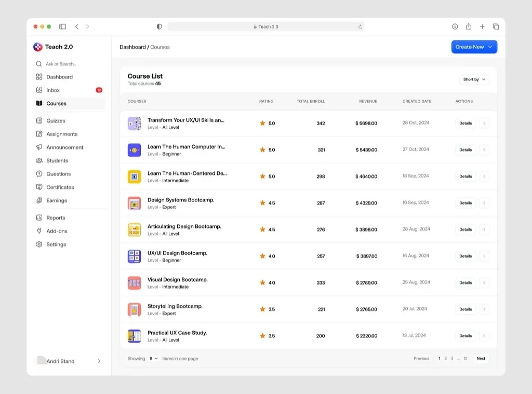The image size is (532, 394).
Task: Click the Previous page button
Action: (x=421, y=358)
